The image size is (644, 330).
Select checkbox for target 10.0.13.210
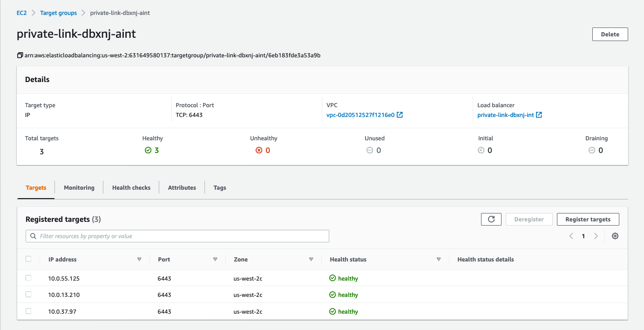click(28, 295)
